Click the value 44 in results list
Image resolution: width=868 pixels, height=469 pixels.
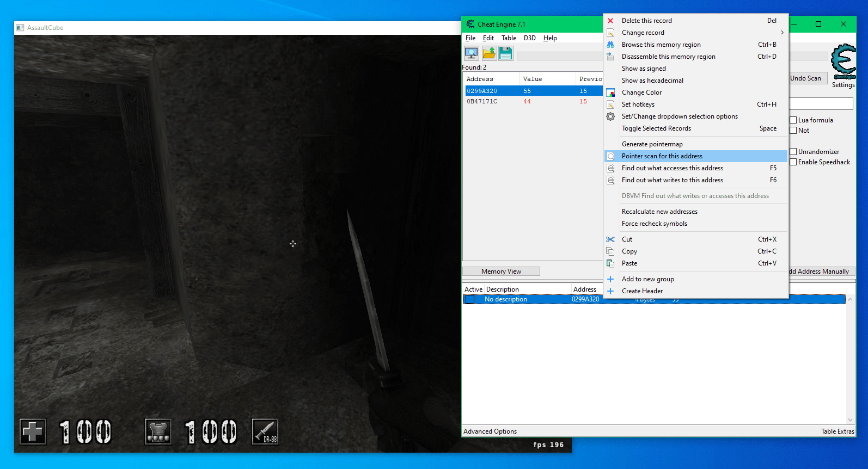tap(527, 101)
